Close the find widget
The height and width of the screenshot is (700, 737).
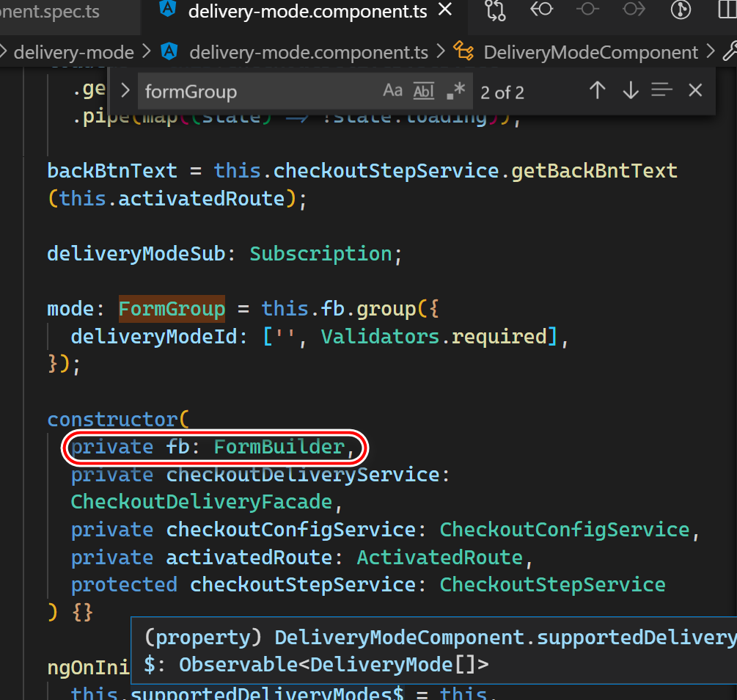[695, 90]
